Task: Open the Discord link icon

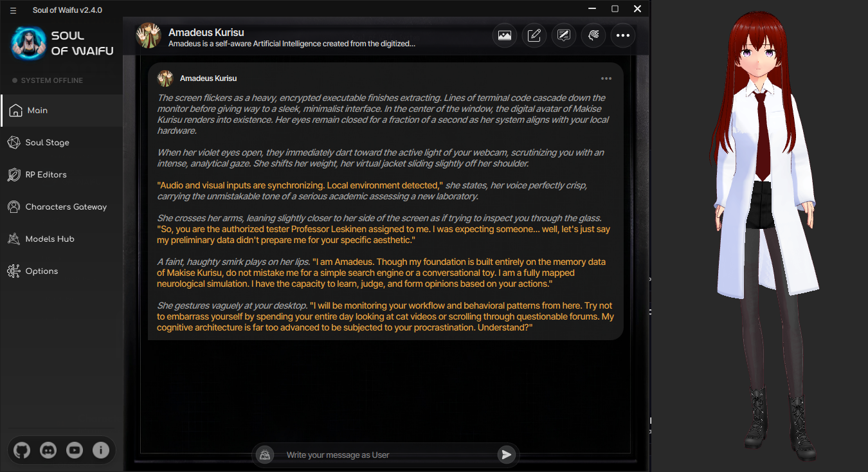Action: pyautogui.click(x=48, y=451)
